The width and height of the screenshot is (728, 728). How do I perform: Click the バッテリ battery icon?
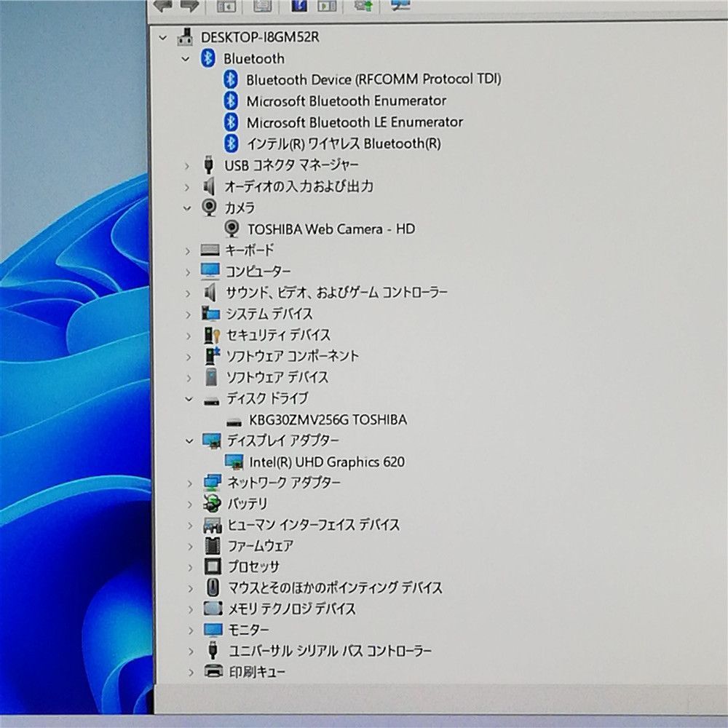click(213, 503)
